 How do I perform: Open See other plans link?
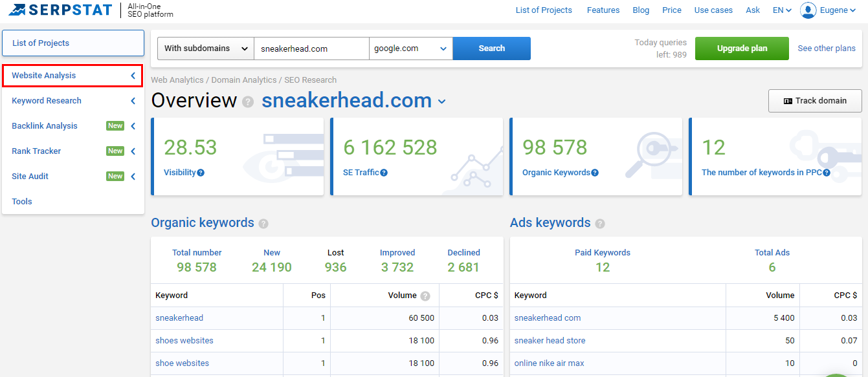click(827, 48)
